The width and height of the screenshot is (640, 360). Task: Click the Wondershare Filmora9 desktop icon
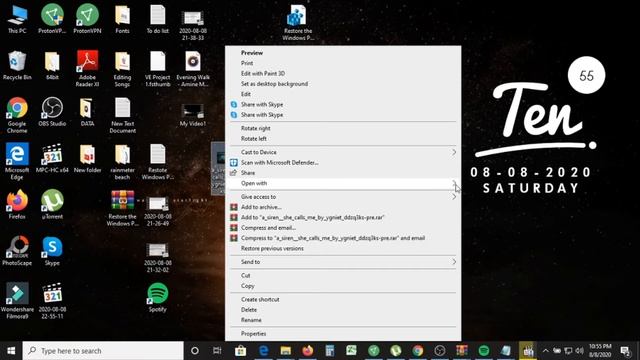click(x=17, y=300)
